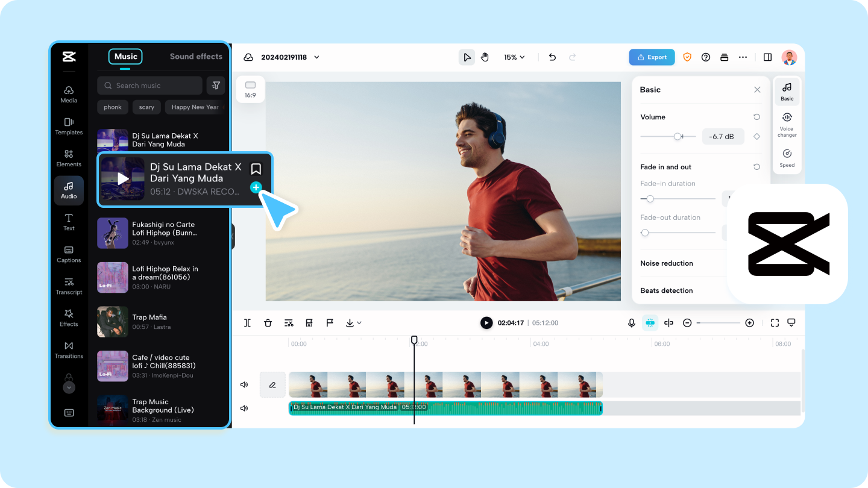
Task: Click the Split tool in the timeline toolbar
Action: (x=247, y=322)
